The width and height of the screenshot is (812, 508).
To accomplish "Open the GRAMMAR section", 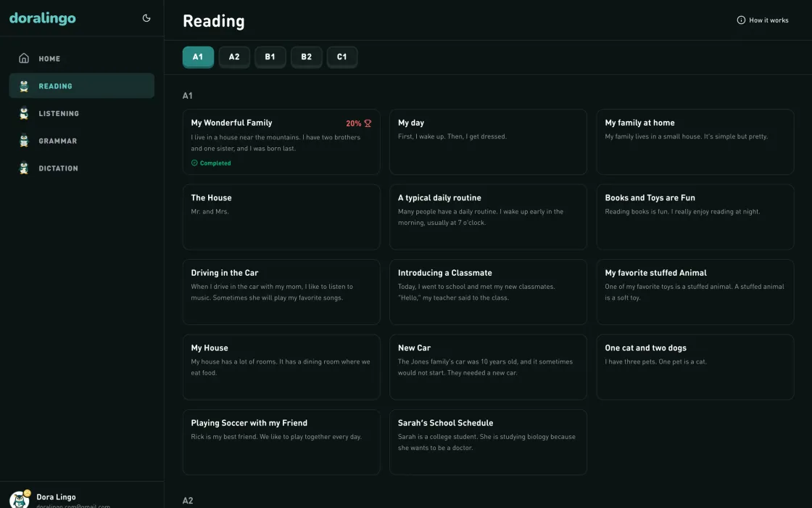I will (81, 141).
